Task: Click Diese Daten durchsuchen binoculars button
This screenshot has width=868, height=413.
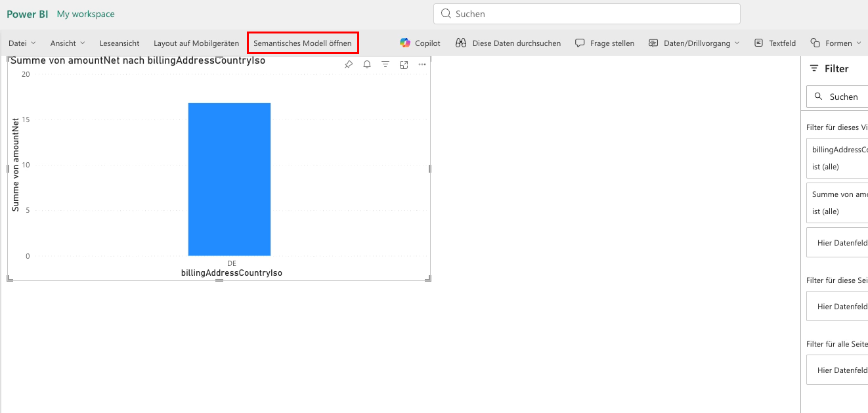Action: pyautogui.click(x=508, y=43)
